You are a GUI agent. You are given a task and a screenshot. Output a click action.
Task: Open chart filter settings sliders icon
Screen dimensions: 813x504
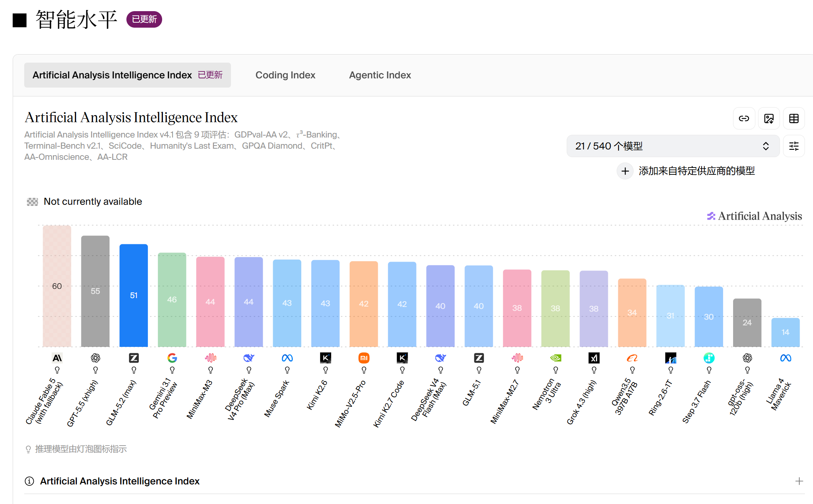(794, 146)
